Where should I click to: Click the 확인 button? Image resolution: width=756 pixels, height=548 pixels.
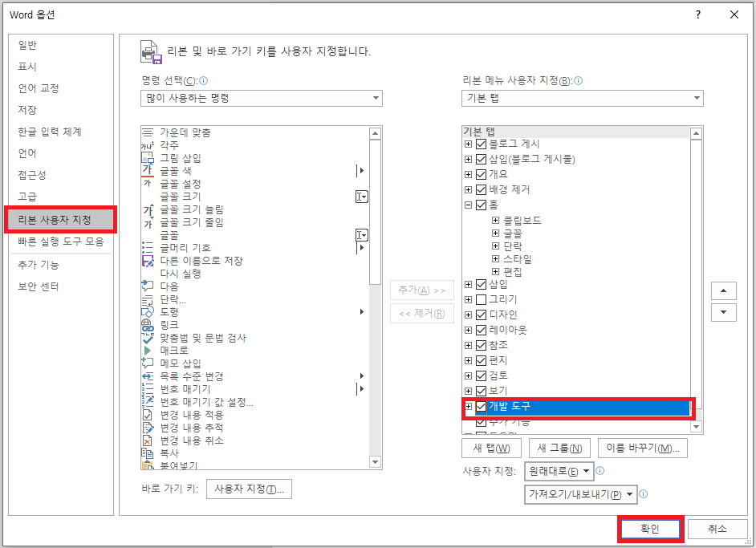pyautogui.click(x=650, y=530)
